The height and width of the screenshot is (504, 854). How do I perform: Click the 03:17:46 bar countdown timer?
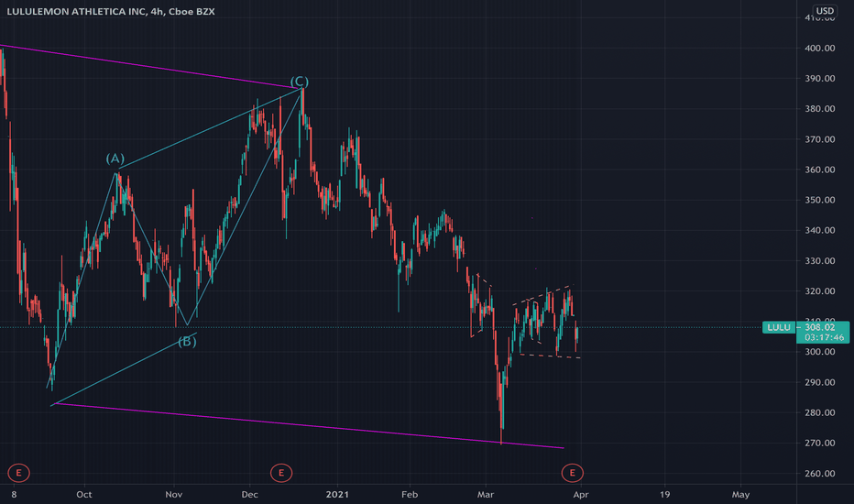tap(824, 338)
